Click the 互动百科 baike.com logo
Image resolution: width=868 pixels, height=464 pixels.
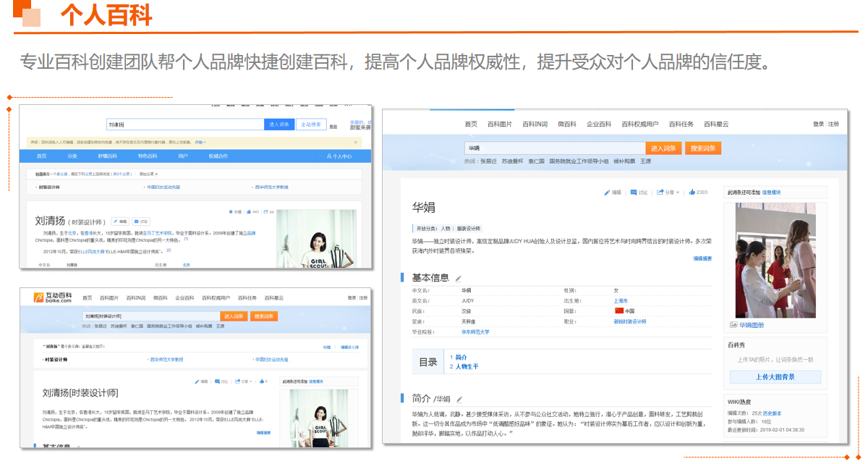click(54, 298)
